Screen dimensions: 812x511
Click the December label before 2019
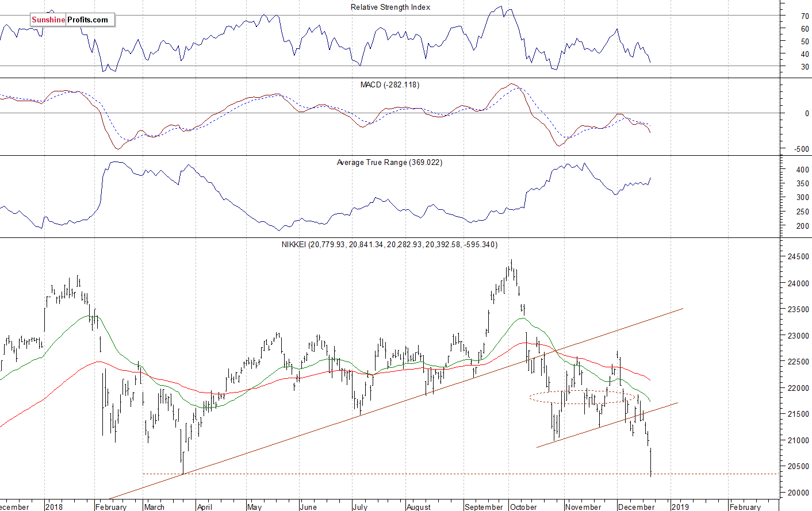636,507
